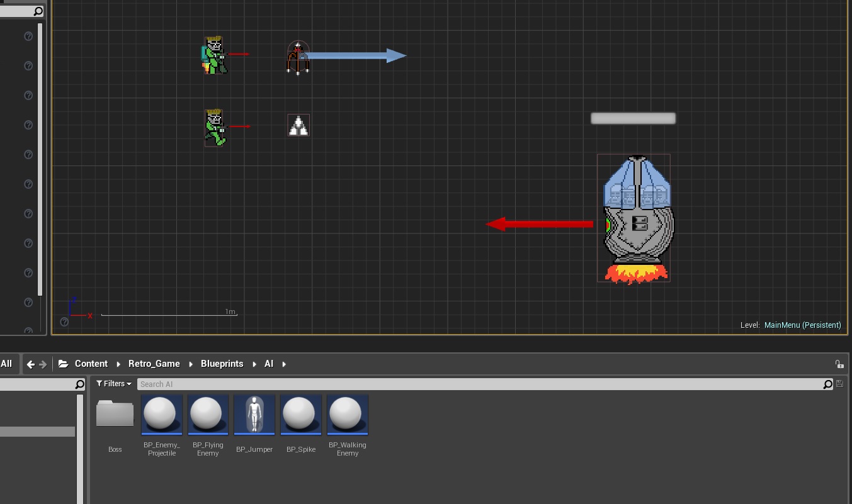This screenshot has height=504, width=852.
Task: Click the folder icon before Content breadcrumb
Action: pos(63,364)
